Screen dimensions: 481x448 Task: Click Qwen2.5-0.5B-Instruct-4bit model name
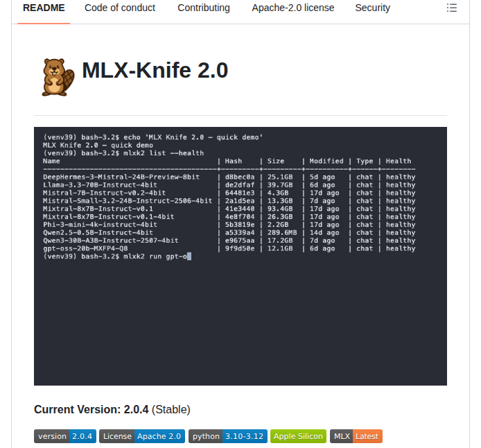98,232
